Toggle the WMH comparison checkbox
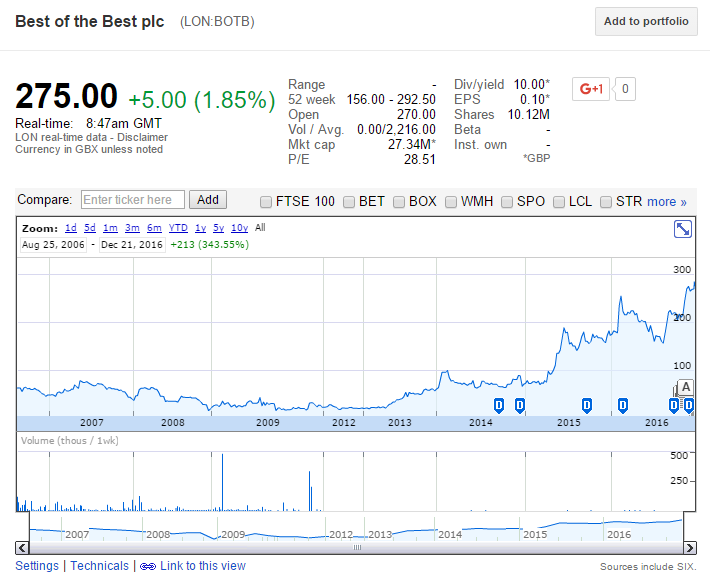Screen dimensions: 710x582 pos(451,202)
